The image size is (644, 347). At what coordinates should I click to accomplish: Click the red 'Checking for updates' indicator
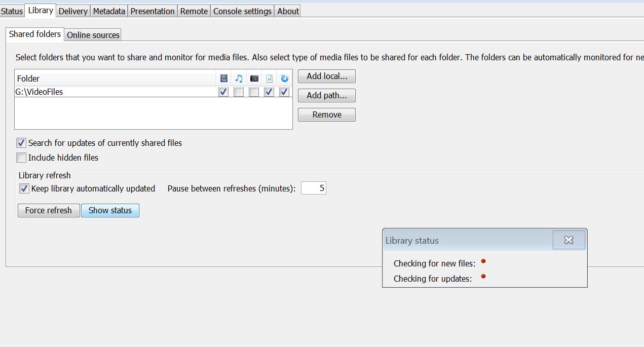(483, 277)
